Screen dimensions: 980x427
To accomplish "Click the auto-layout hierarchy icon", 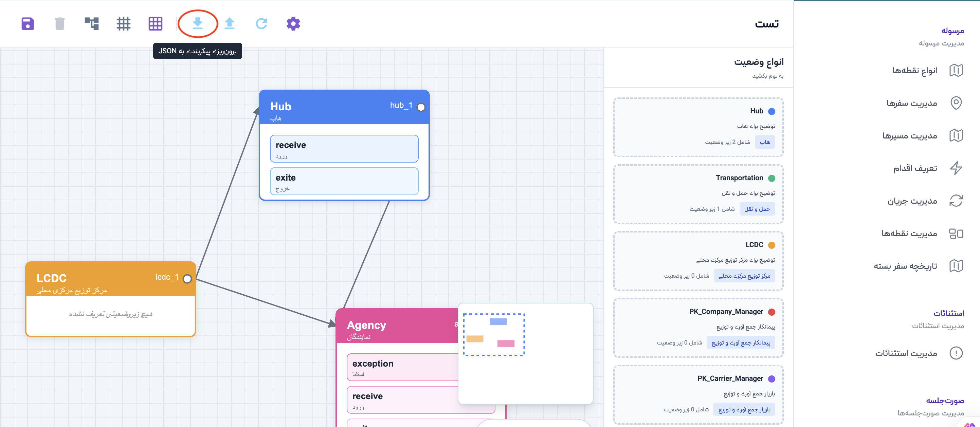I will [92, 23].
